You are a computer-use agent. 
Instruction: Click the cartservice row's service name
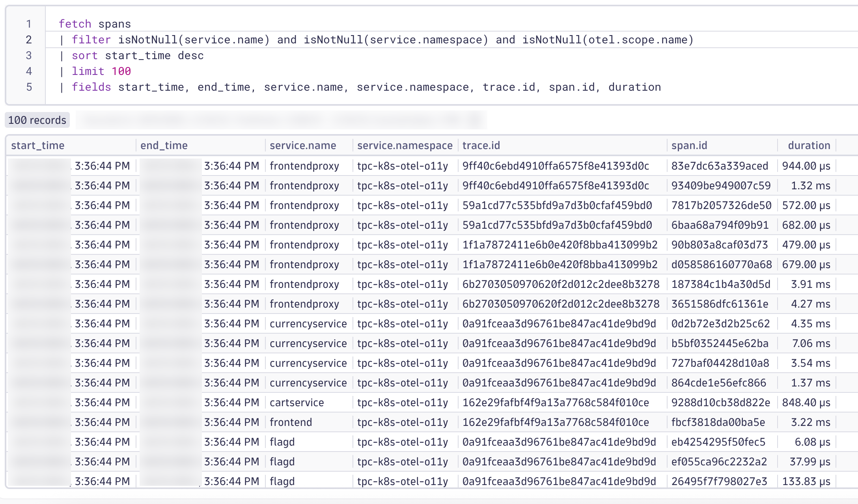tap(297, 402)
